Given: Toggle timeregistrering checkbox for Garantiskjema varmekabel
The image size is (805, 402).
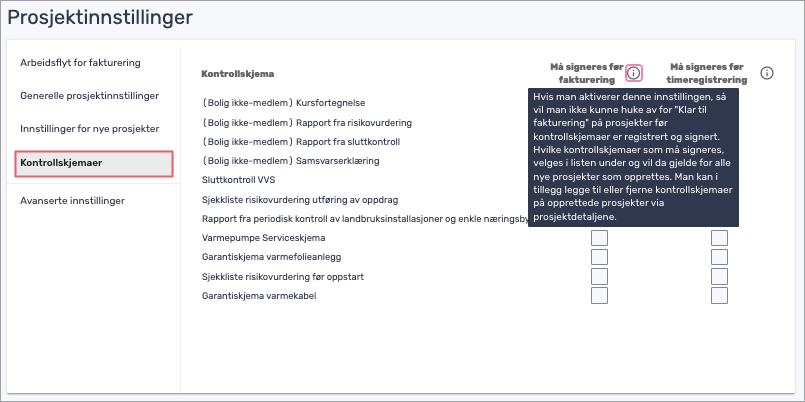Looking at the screenshot, I should (x=719, y=295).
